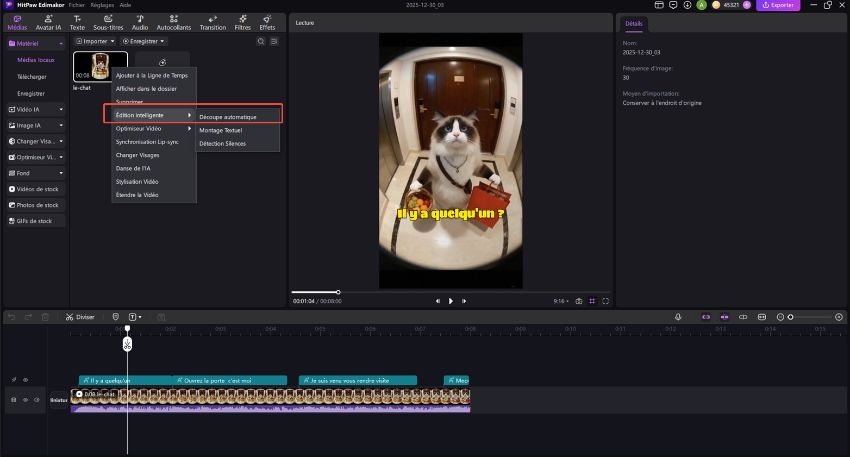Toggle the grid safe-zone overlay in preview
Viewport: 850px width, 457px height.
coord(592,301)
